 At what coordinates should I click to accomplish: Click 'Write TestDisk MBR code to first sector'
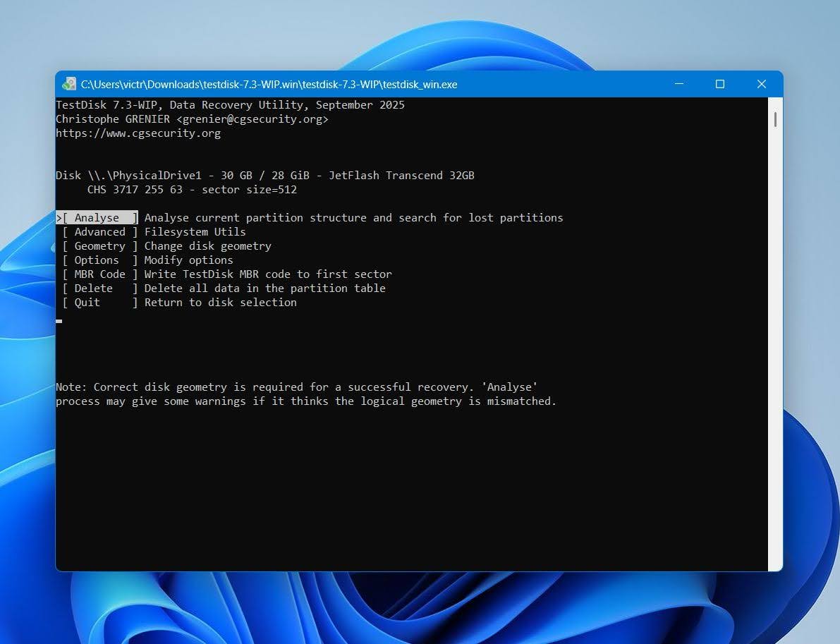(268, 274)
